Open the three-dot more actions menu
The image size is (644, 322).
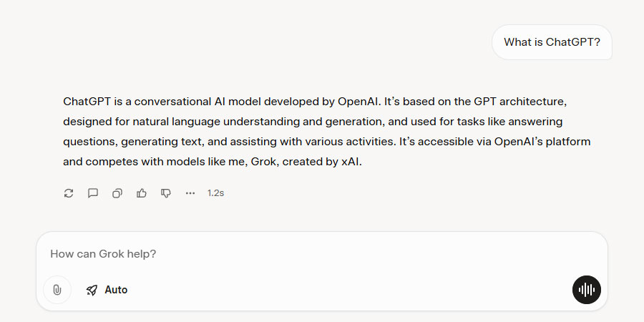[190, 193]
